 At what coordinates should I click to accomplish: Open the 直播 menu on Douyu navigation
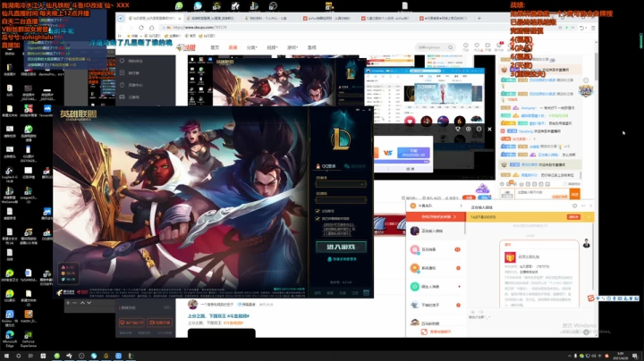[233, 47]
